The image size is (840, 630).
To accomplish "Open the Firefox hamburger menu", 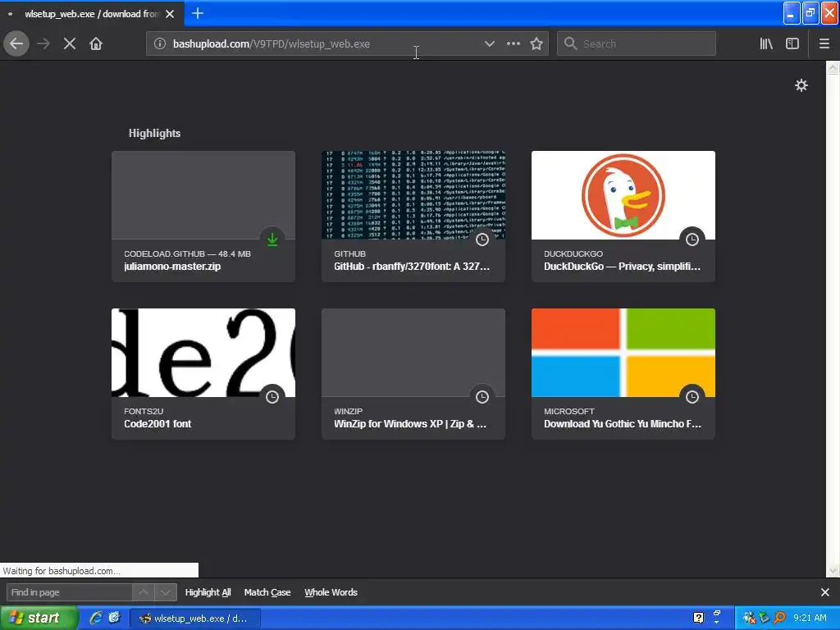I will point(824,44).
